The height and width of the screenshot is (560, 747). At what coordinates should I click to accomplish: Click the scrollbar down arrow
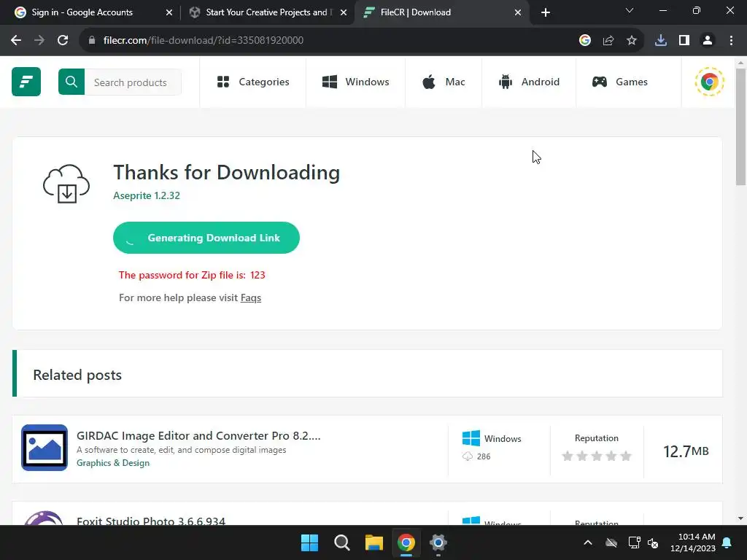pyautogui.click(x=741, y=518)
